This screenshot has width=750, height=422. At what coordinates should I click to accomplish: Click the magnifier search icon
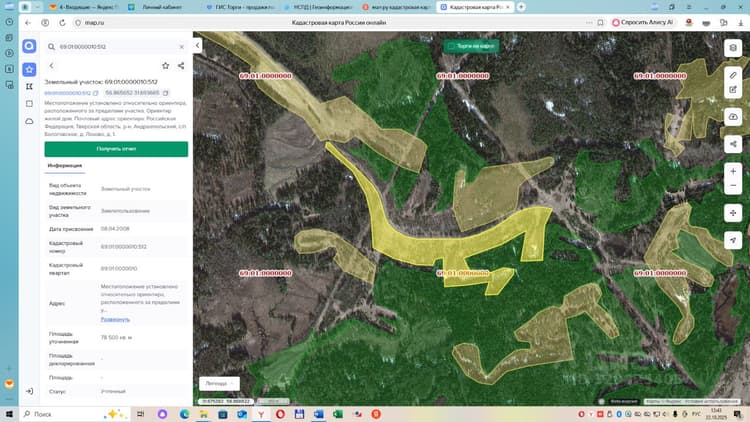(x=51, y=47)
